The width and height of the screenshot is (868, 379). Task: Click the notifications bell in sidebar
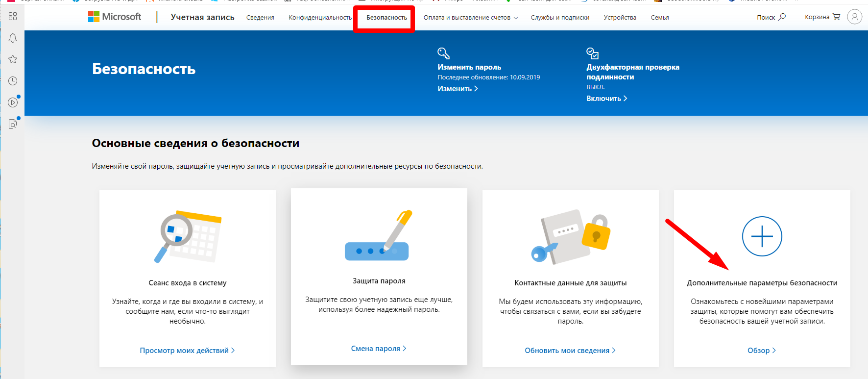(x=13, y=38)
